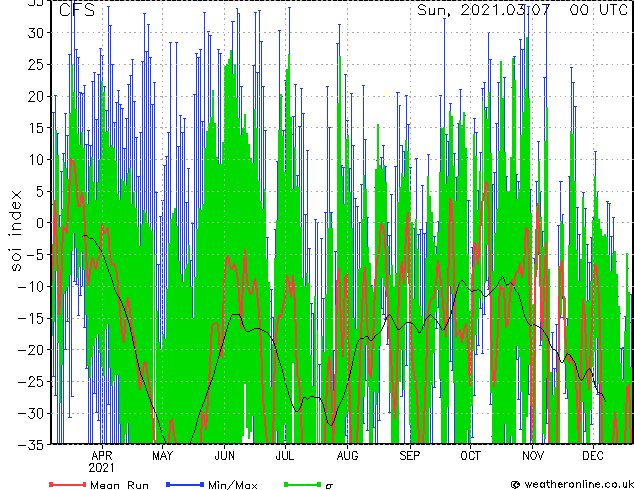Click the APR month label
This screenshot has width=634, height=490.
[101, 456]
